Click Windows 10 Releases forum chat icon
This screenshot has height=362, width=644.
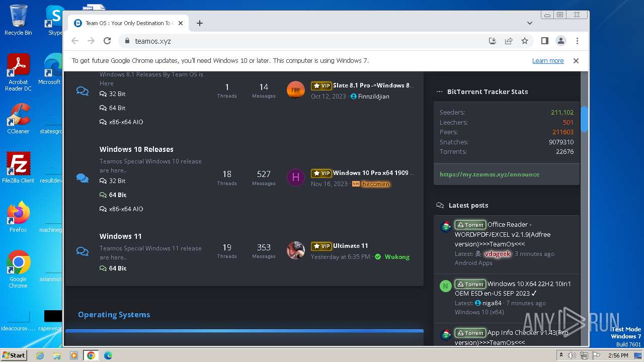coord(83,178)
